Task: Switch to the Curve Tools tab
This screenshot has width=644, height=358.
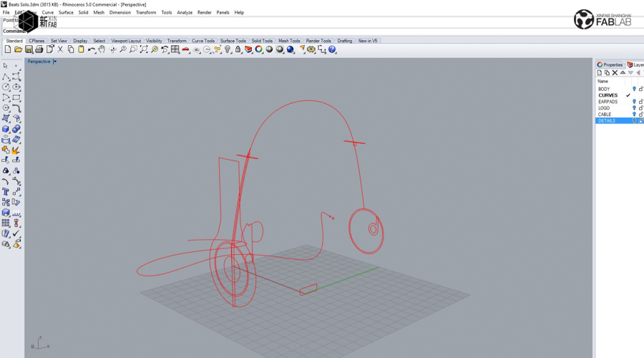Action: pos(203,41)
